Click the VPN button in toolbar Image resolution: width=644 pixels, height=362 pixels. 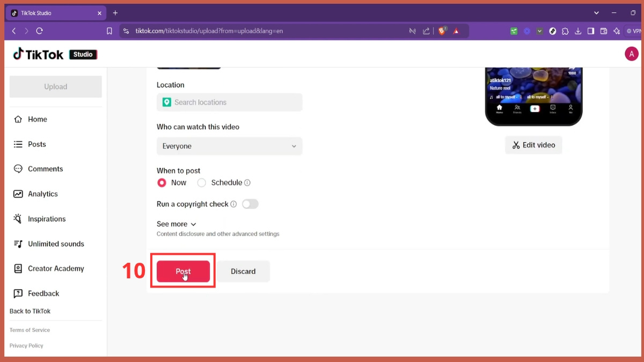(x=634, y=31)
